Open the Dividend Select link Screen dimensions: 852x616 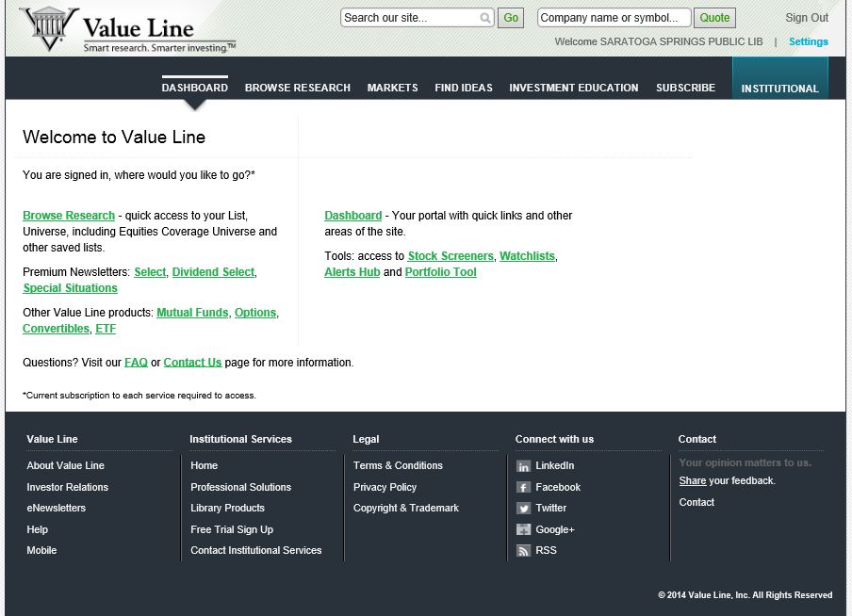click(214, 272)
